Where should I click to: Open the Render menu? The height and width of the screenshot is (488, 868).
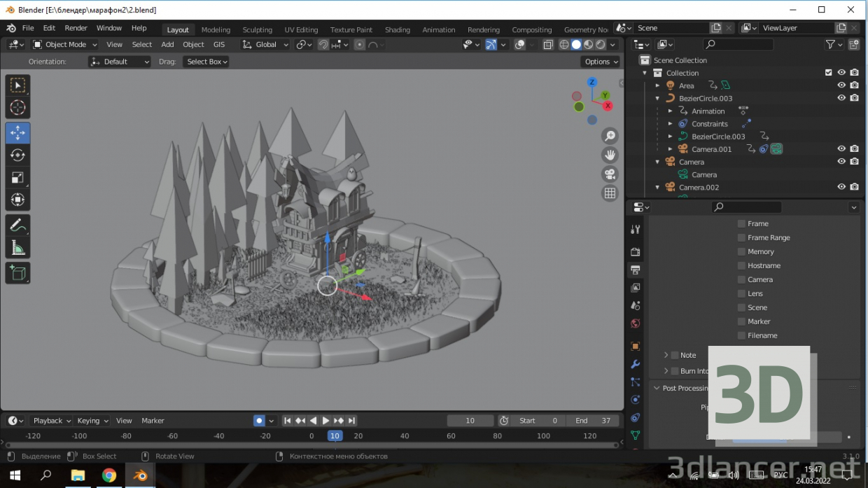click(x=76, y=28)
